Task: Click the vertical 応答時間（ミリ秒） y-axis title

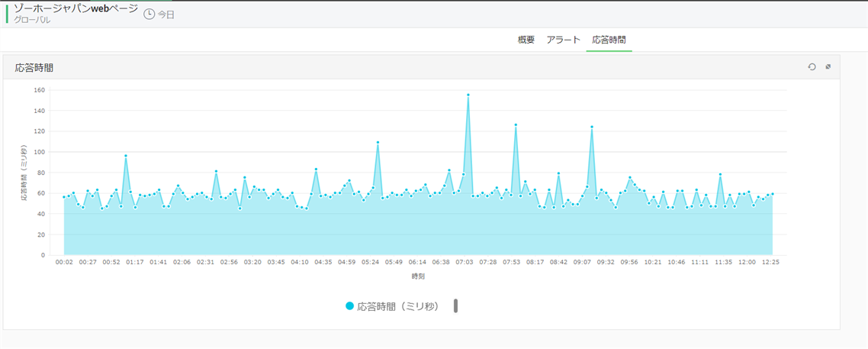Action: [25, 173]
